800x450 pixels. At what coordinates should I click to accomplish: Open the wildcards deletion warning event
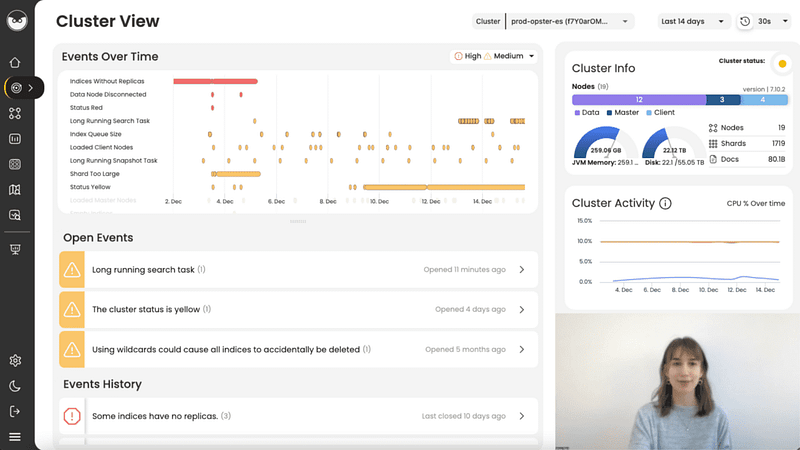tap(298, 349)
